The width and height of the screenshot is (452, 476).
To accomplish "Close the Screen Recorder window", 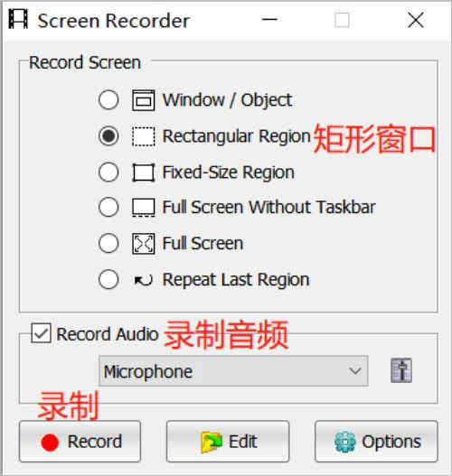I will click(x=416, y=20).
